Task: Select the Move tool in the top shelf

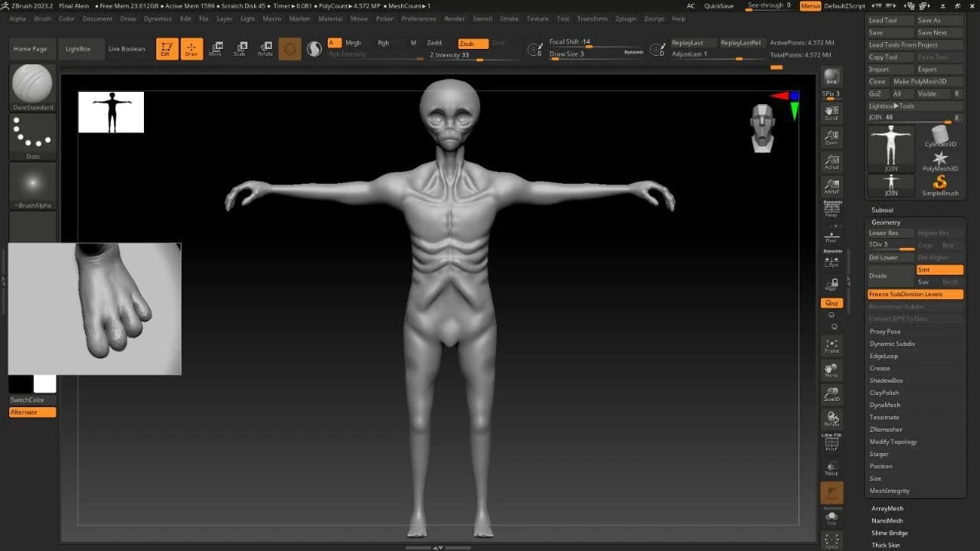Action: click(215, 47)
